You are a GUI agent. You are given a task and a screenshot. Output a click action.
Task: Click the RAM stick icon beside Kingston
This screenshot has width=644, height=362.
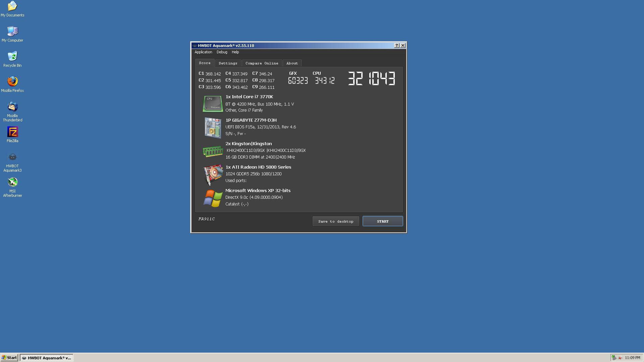(x=213, y=151)
